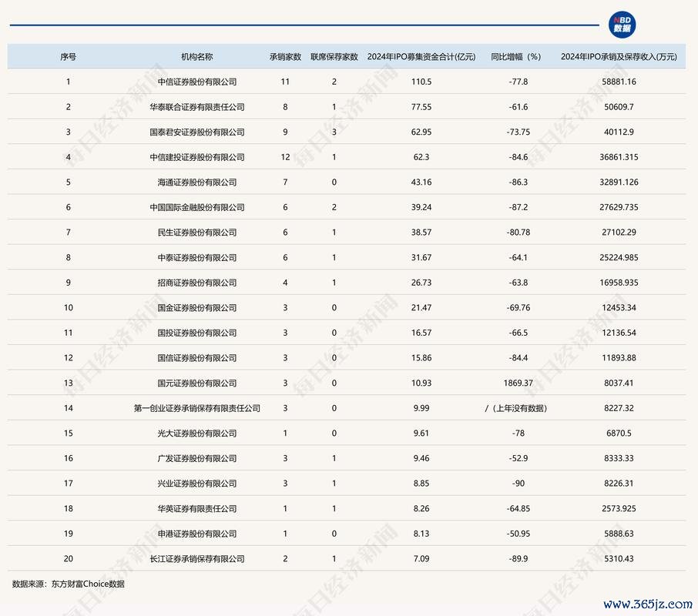Select 申港证券股份有限公司 cell
Image resolution: width=698 pixels, height=616 pixels.
click(197, 534)
